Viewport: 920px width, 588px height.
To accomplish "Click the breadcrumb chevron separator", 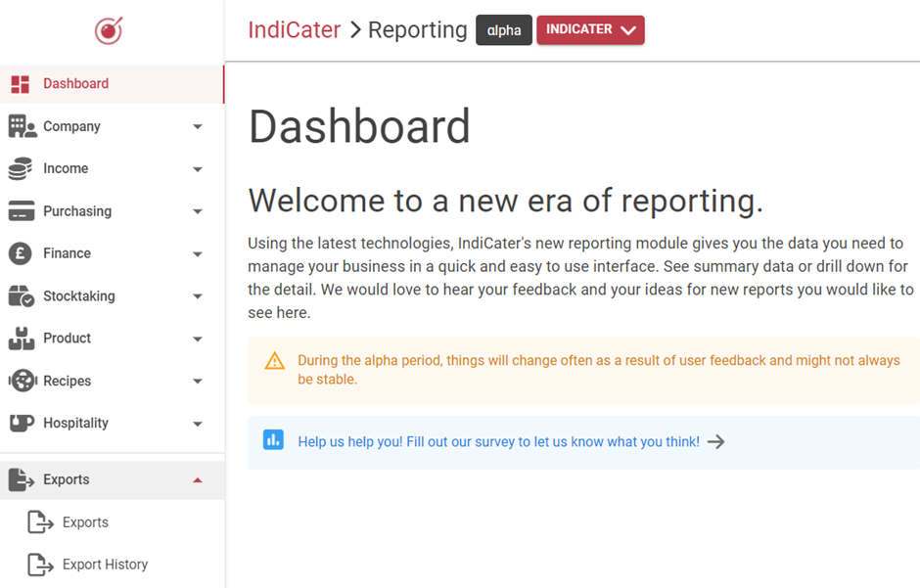I will (354, 30).
